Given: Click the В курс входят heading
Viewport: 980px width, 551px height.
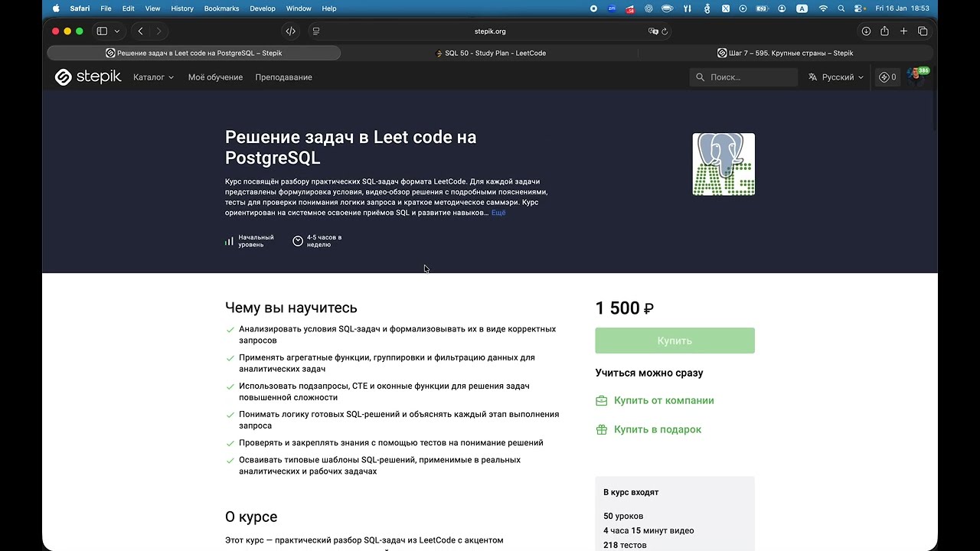Looking at the screenshot, I should [x=631, y=492].
